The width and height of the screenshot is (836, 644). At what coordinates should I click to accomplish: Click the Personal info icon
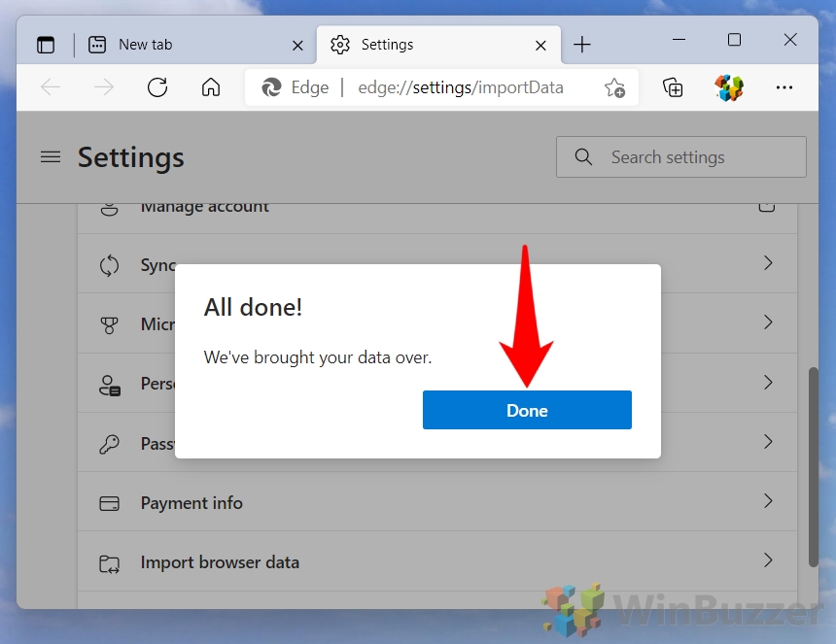tap(109, 385)
